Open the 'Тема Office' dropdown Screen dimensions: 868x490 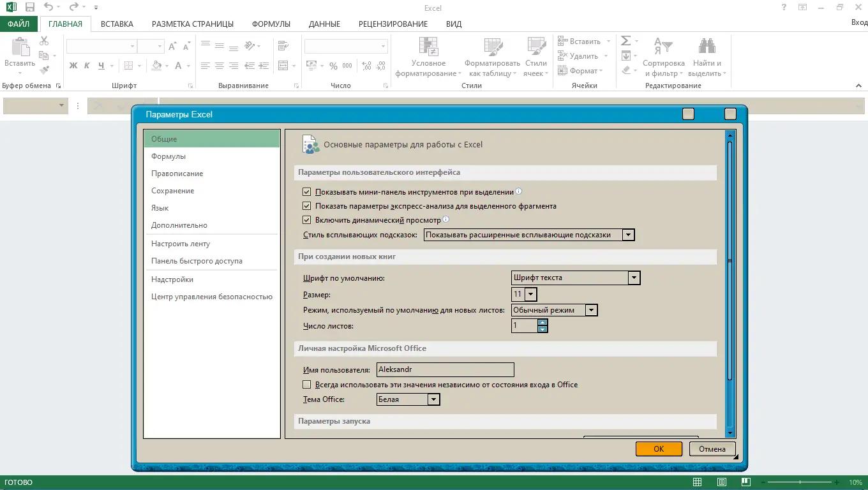point(434,399)
